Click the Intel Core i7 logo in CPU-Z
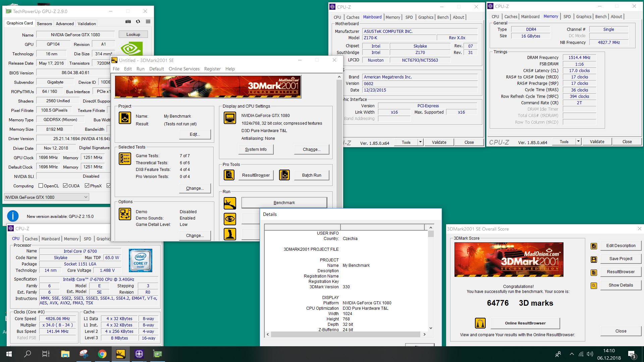 tap(141, 260)
